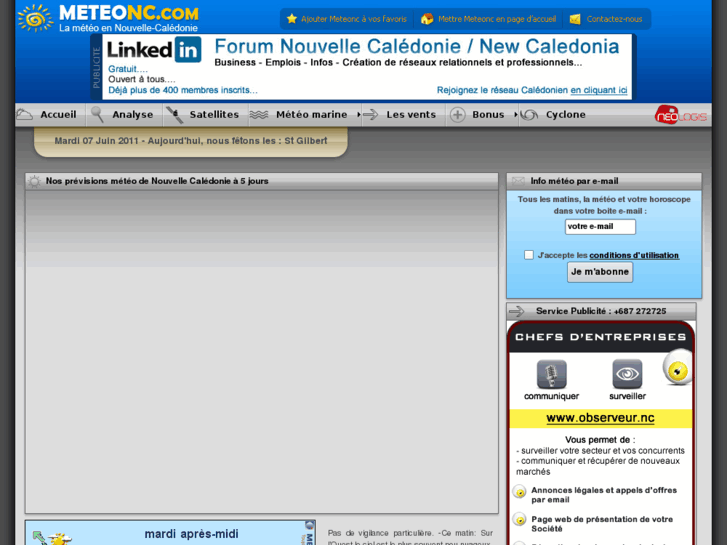Click the empty 5-day forecast panel

coord(261,352)
